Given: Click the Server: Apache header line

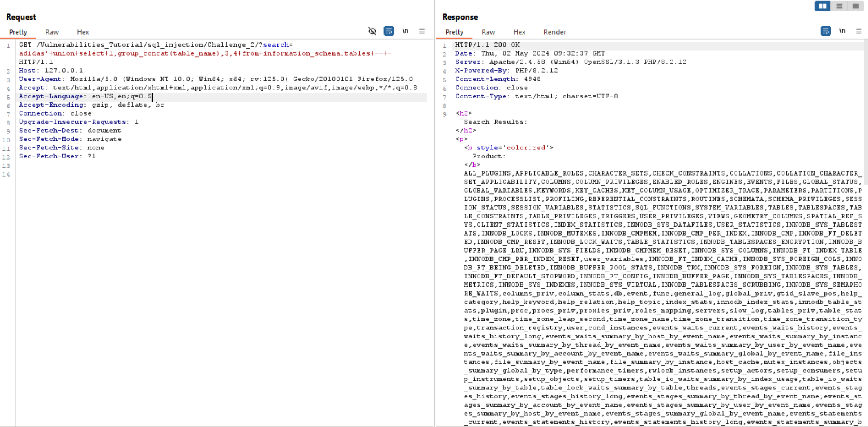Looking at the screenshot, I should 571,62.
